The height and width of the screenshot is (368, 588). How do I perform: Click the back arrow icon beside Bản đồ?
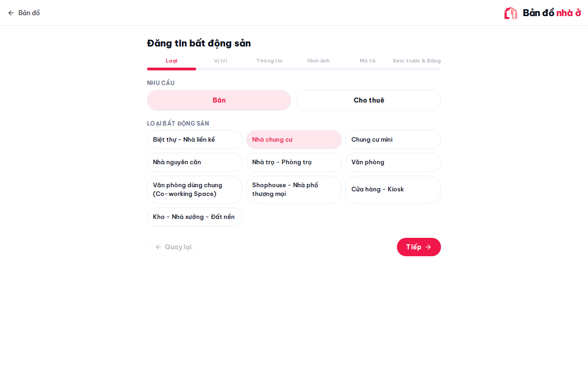click(x=11, y=13)
